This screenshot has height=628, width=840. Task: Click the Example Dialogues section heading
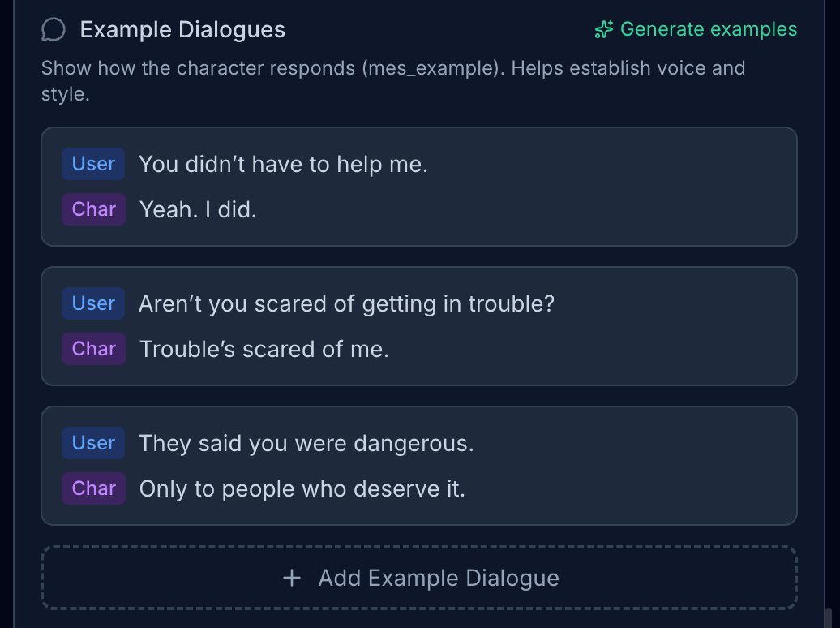coord(182,30)
